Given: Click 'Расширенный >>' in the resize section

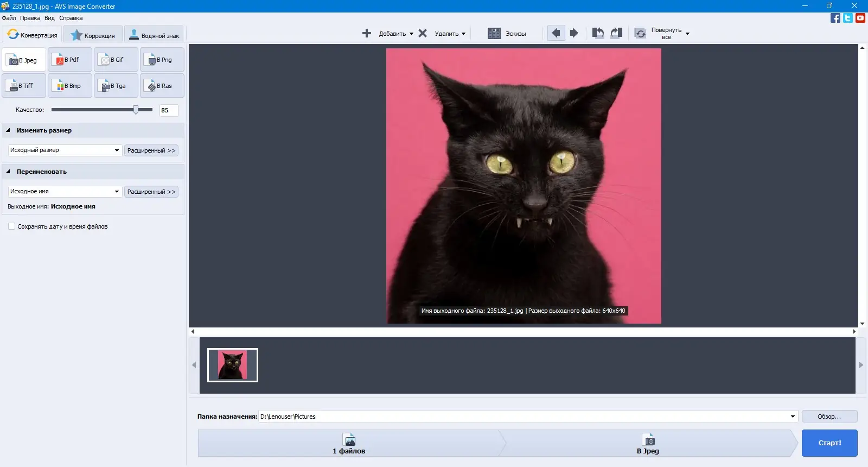Looking at the screenshot, I should pyautogui.click(x=151, y=150).
